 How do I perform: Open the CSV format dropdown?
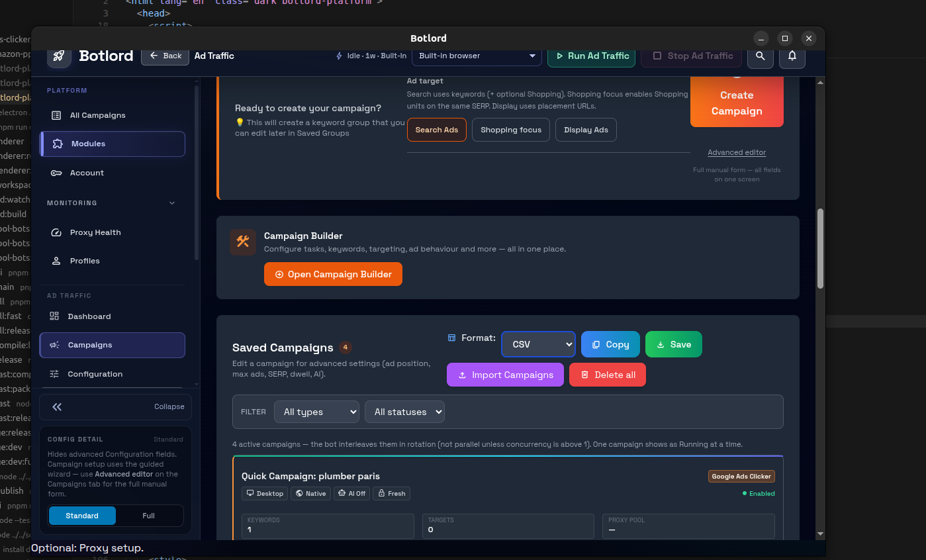pyautogui.click(x=538, y=344)
